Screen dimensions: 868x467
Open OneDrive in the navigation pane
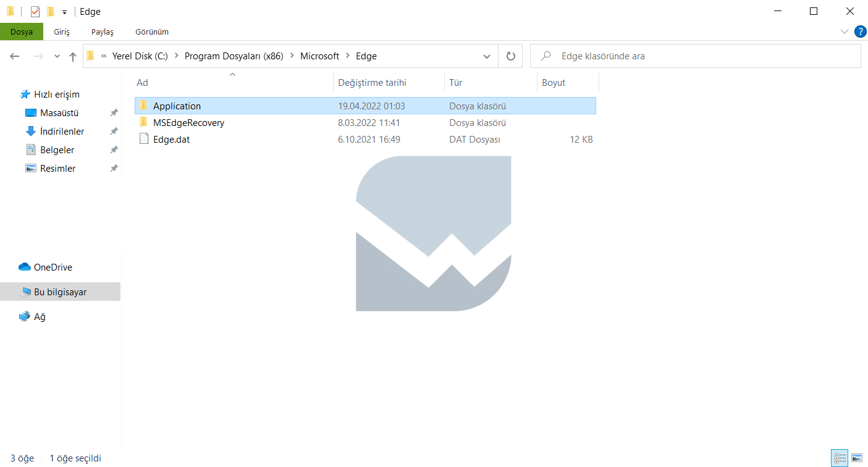(x=53, y=267)
